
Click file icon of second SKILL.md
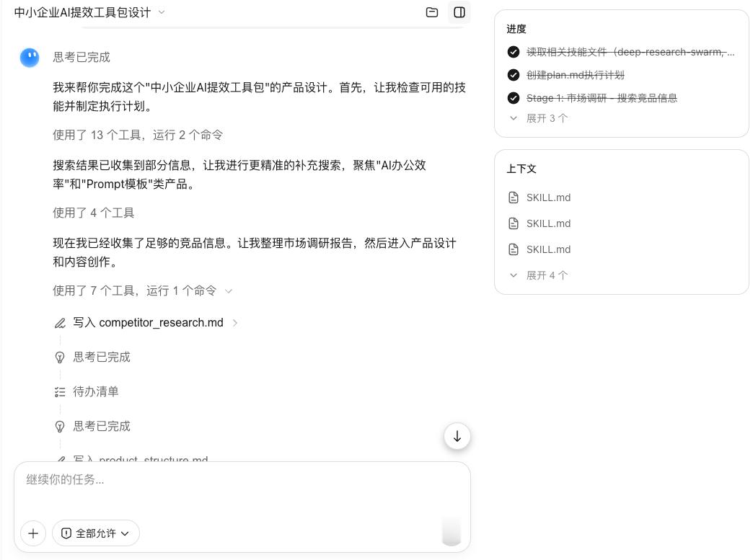click(514, 223)
